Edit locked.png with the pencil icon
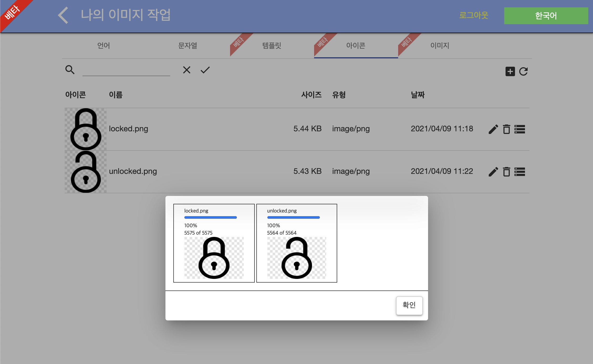The image size is (593, 364). coord(493,129)
